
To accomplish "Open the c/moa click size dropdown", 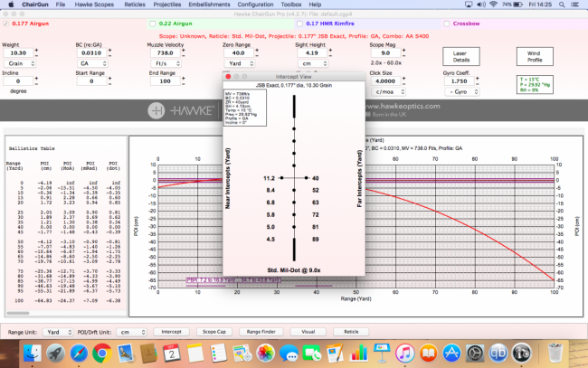I will point(388,92).
